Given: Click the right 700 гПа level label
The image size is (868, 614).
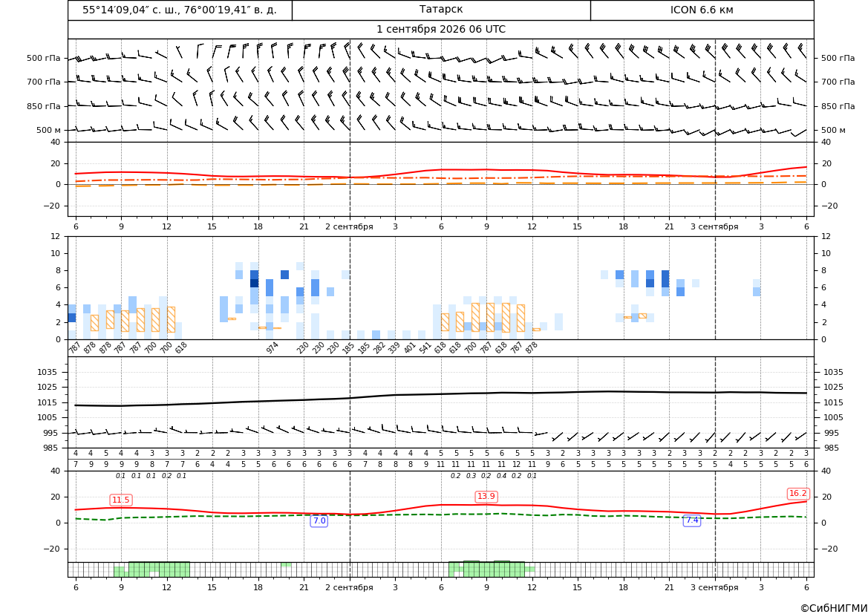Looking at the screenshot, I should click(838, 82).
